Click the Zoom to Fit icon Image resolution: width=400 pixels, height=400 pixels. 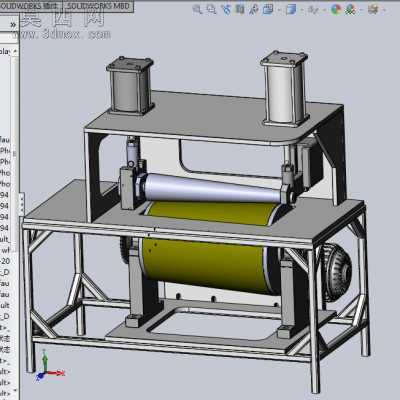tap(197, 10)
